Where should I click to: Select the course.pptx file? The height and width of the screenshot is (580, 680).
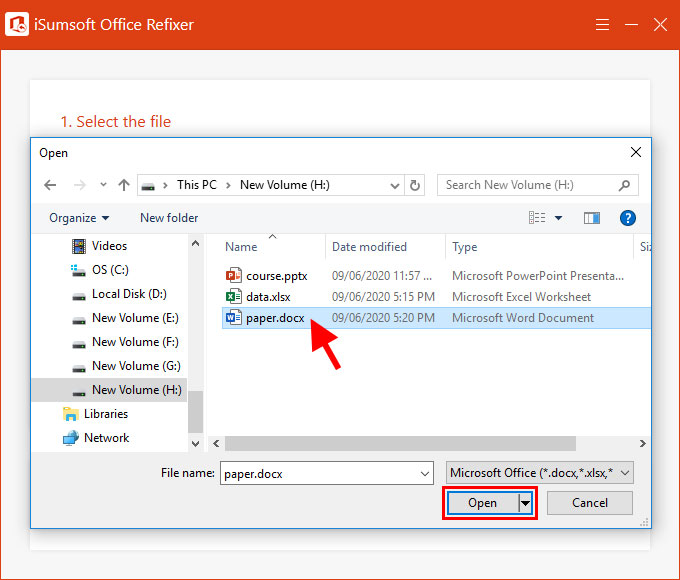(x=277, y=276)
